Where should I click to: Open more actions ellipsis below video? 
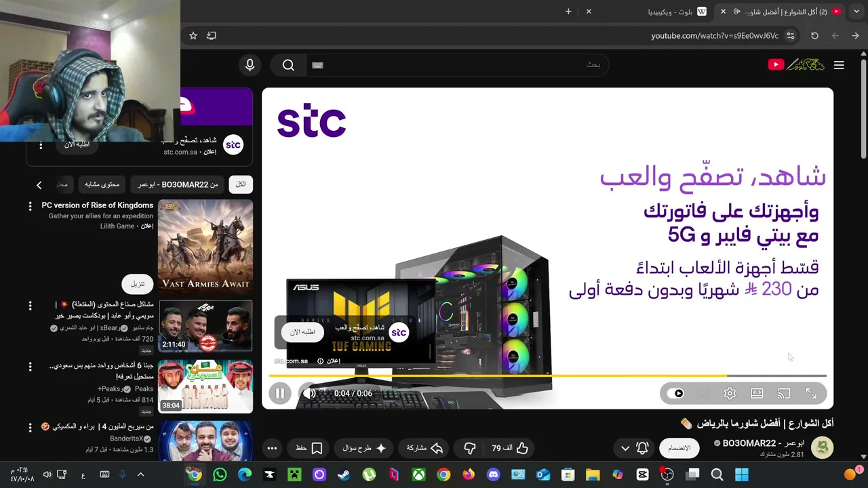(272, 448)
